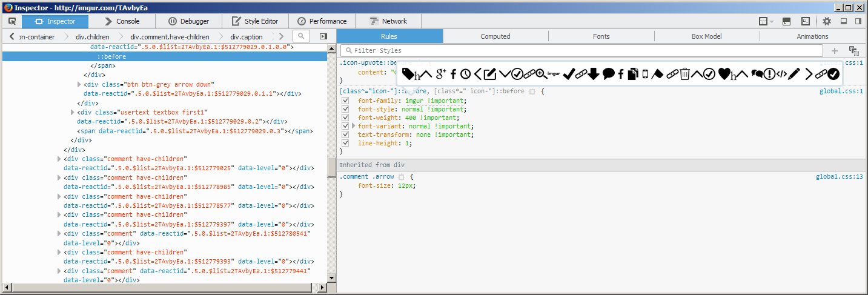Screen dimensions: 868x295
Task: Open responsive design mode icon
Action: coord(806,21)
